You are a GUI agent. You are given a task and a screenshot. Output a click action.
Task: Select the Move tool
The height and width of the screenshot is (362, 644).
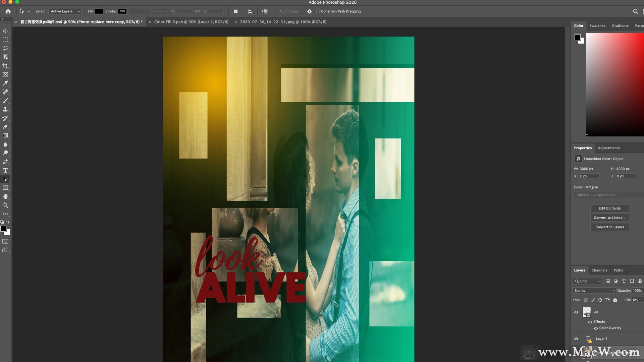coord(5,31)
